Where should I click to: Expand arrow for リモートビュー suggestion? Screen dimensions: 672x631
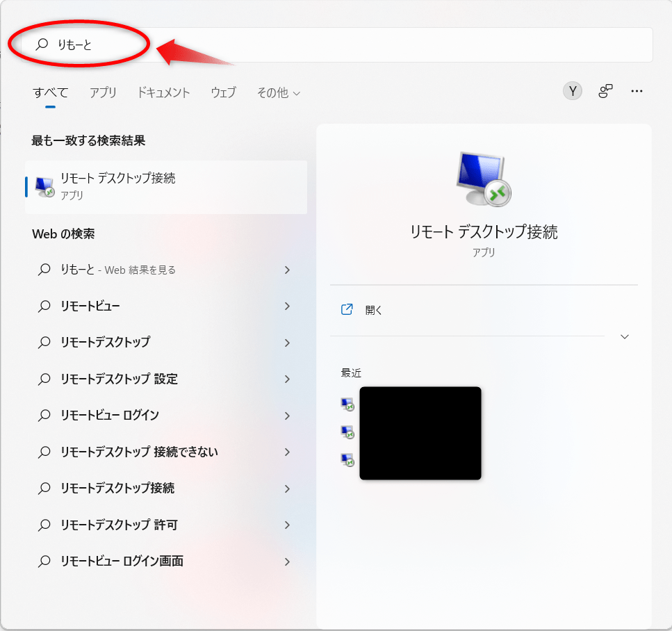[x=287, y=306]
